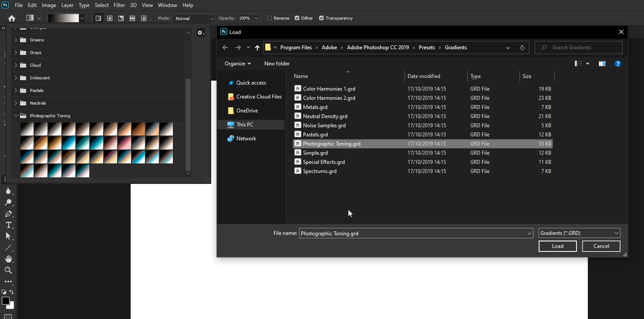
Task: Open the Window menu
Action: (x=168, y=5)
